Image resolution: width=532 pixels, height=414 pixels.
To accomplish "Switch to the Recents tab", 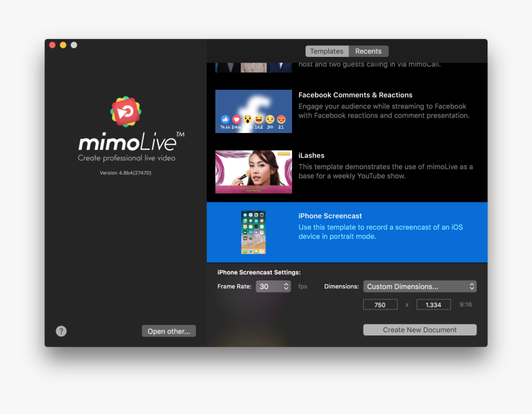I will coord(368,51).
